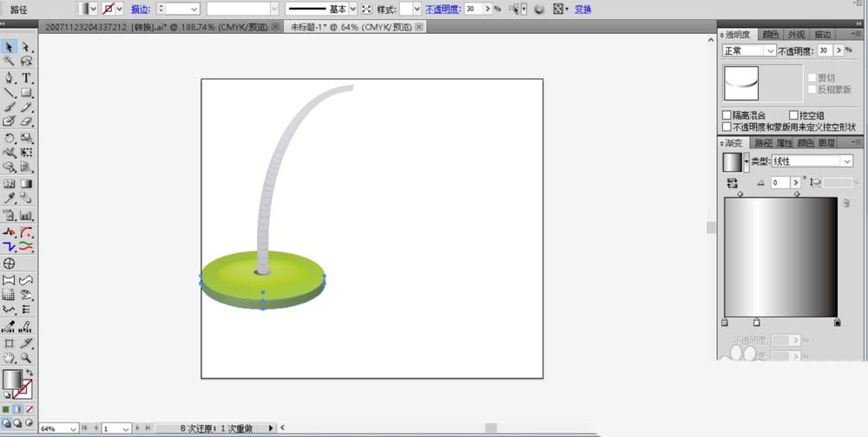Click the Swap Fill and Stroke arrow

click(x=30, y=374)
